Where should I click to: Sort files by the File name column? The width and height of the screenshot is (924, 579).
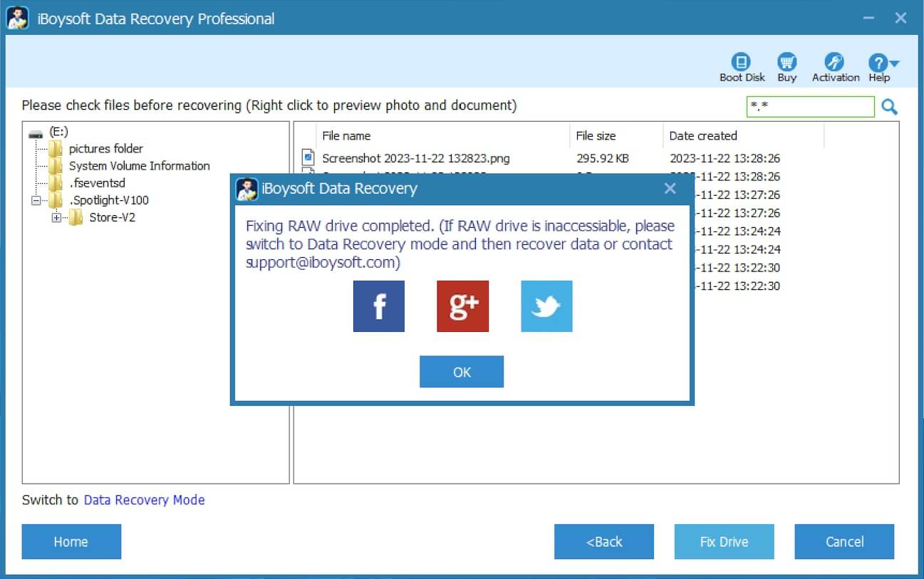pos(348,135)
